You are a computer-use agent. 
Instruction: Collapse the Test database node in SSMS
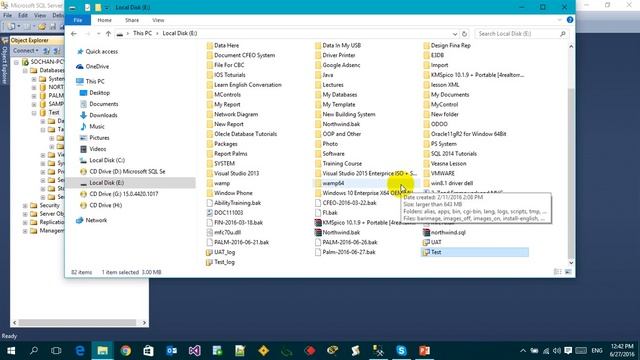pos(34,113)
